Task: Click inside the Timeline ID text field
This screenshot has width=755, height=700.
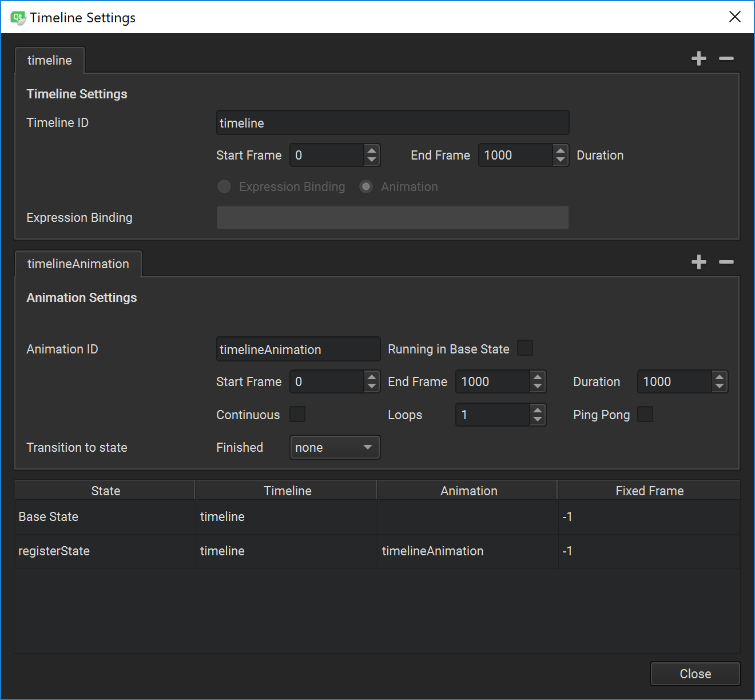Action: (x=392, y=122)
